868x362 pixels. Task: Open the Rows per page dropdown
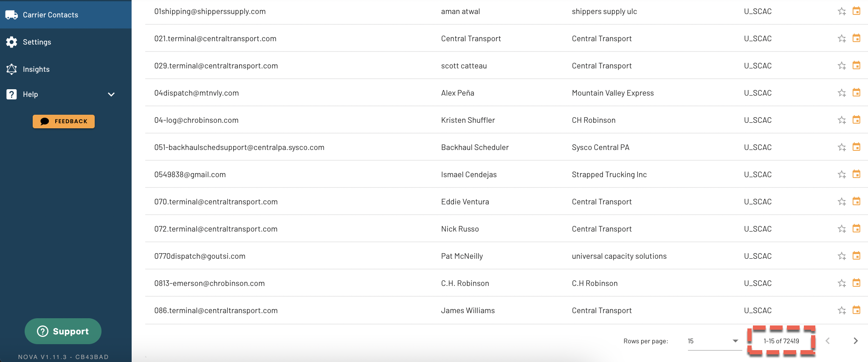715,341
